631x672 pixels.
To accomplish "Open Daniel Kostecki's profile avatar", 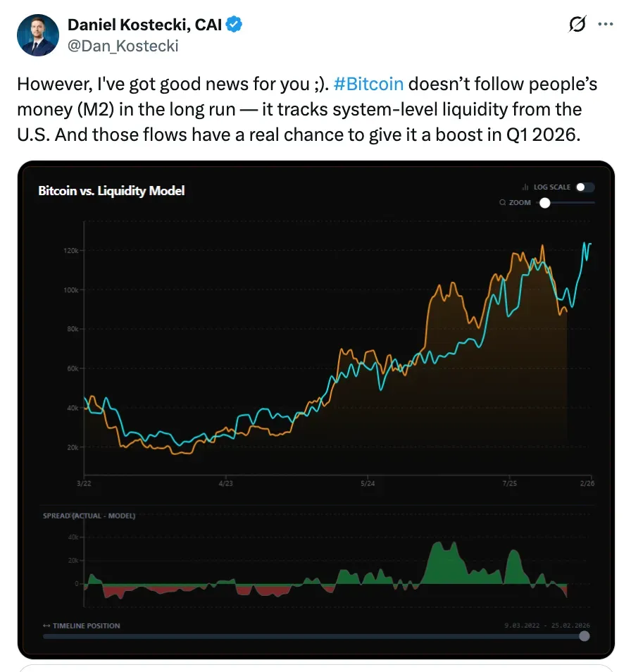I will pos(38,35).
